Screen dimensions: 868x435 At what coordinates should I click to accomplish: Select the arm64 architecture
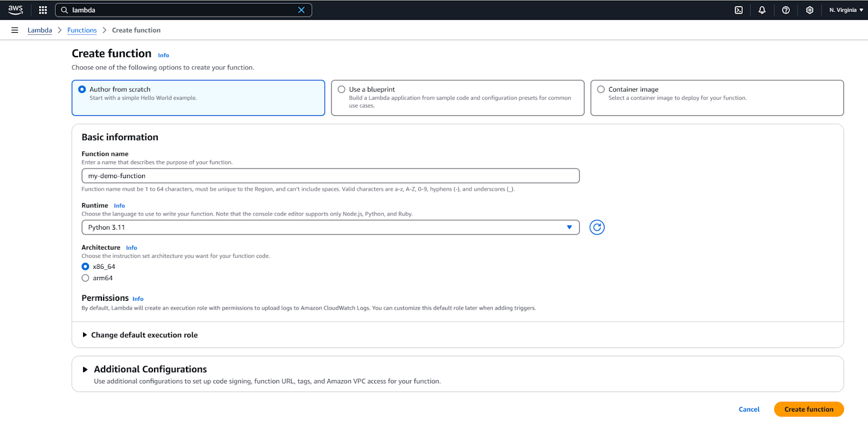tap(85, 278)
